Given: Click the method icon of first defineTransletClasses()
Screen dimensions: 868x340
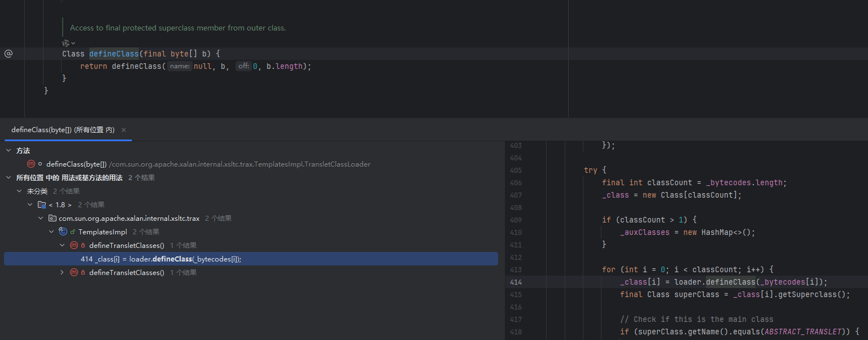Looking at the screenshot, I should pyautogui.click(x=73, y=246).
